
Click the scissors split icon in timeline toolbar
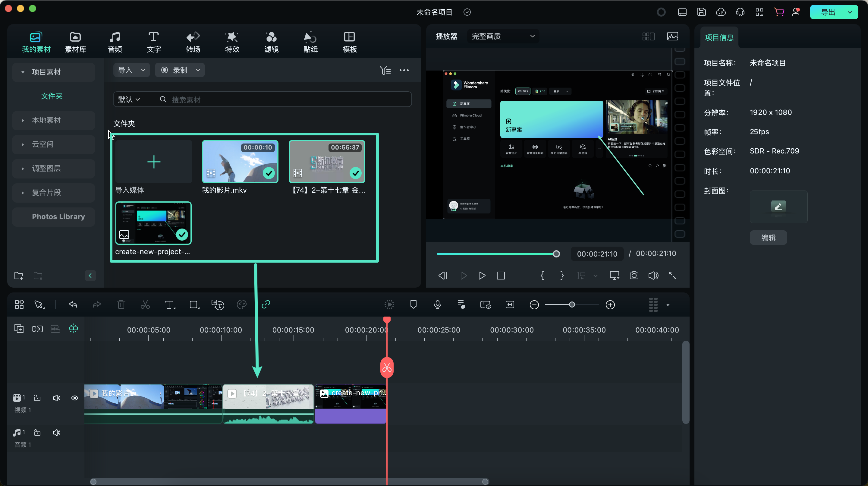tap(145, 305)
